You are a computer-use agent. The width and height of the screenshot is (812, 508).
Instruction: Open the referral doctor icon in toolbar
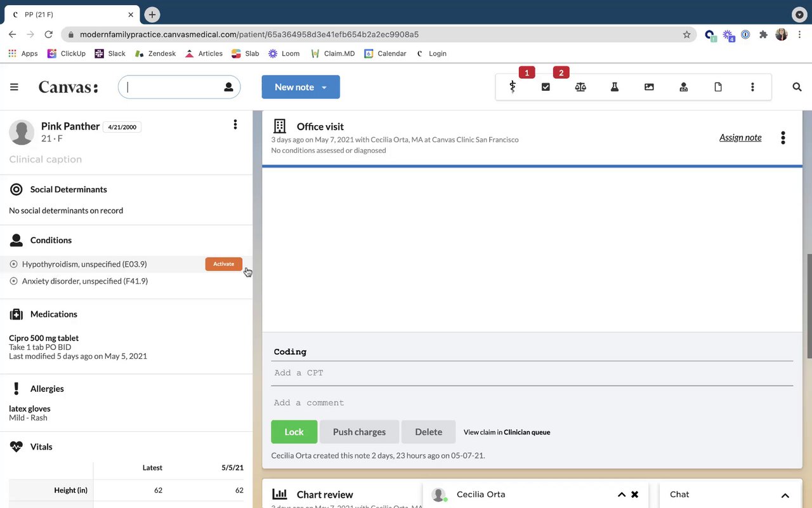[x=683, y=87]
